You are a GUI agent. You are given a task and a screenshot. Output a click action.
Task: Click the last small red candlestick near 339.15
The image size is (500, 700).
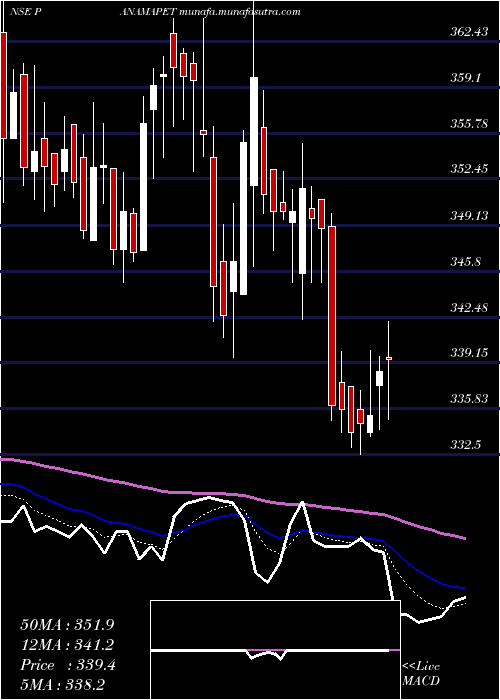click(x=389, y=358)
